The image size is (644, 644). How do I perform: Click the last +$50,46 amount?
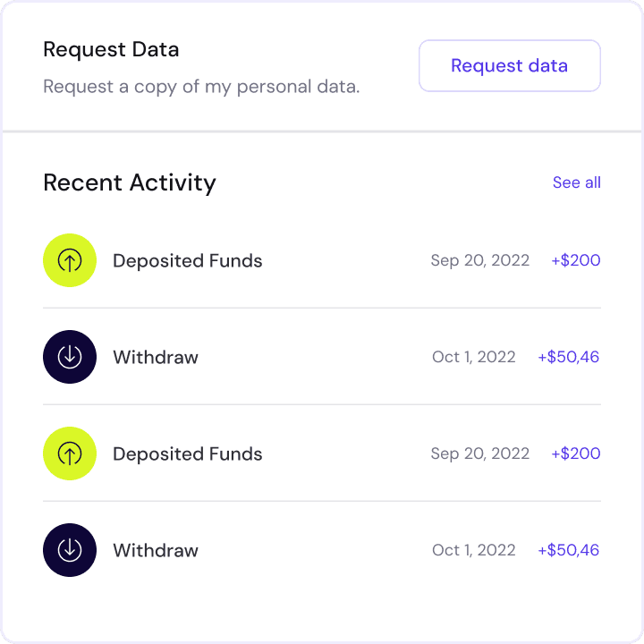pos(569,550)
